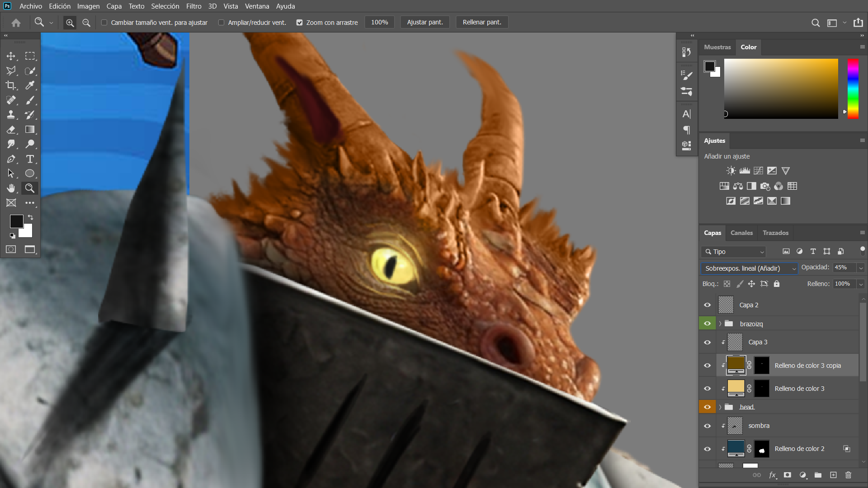Select the History Brush tool

pyautogui.click(x=30, y=115)
